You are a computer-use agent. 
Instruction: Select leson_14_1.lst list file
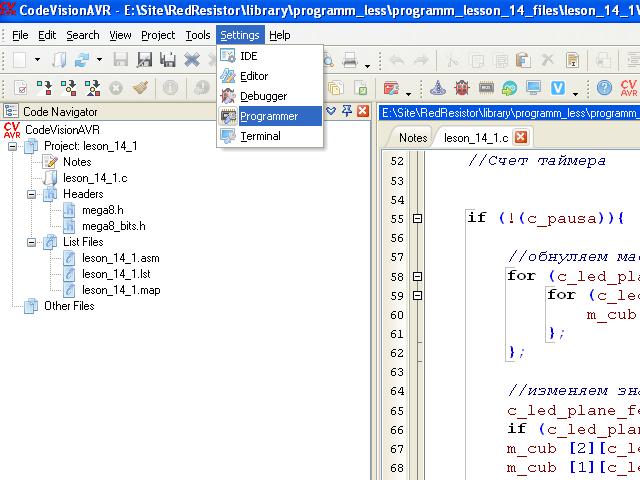click(x=116, y=274)
